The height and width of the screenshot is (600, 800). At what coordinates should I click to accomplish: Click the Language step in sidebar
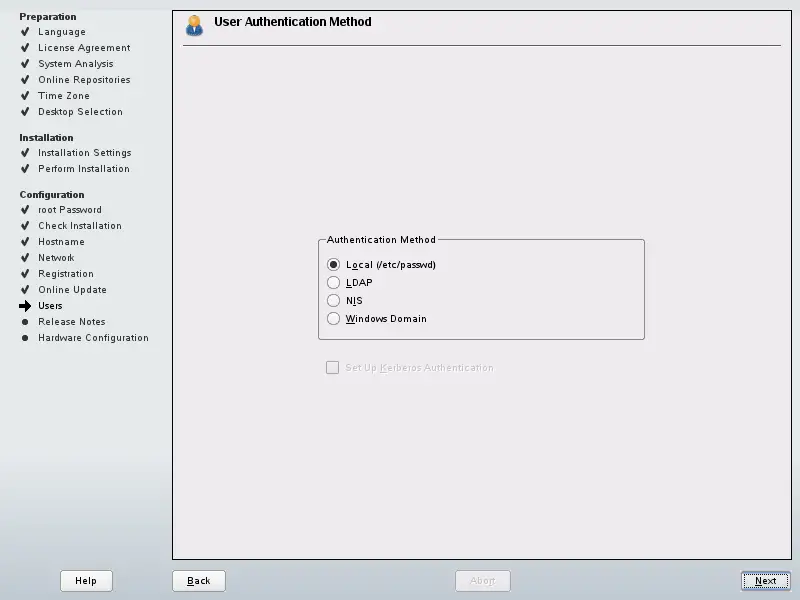62,32
